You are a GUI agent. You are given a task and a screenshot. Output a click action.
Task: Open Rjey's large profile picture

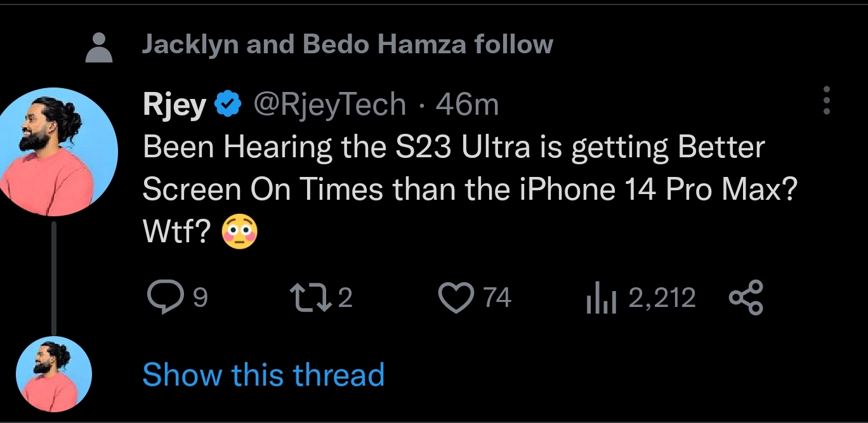pos(59,152)
